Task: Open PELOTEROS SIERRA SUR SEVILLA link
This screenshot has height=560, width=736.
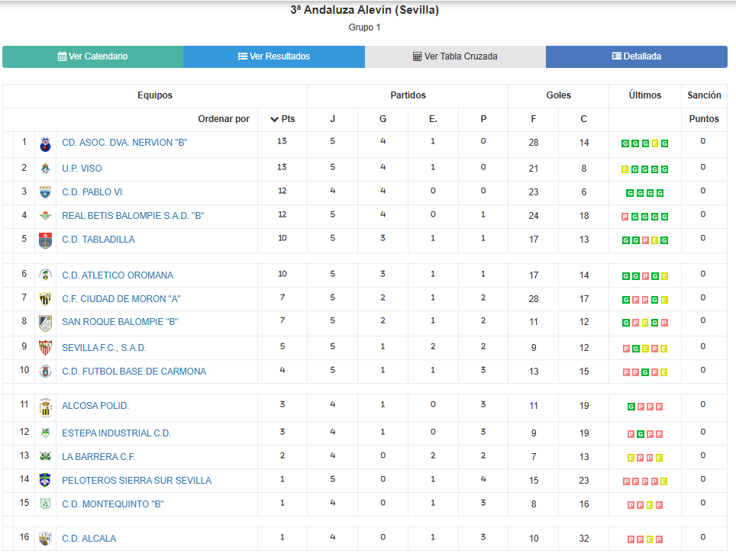Action: point(137,480)
